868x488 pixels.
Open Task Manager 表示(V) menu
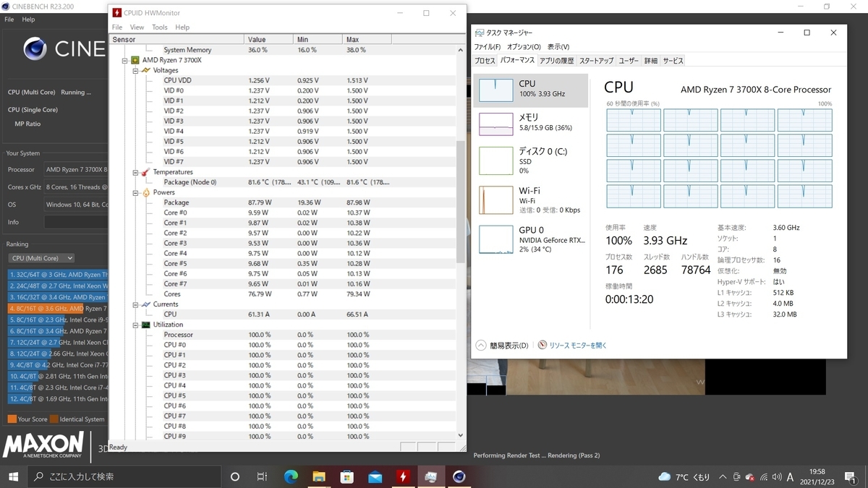click(558, 47)
